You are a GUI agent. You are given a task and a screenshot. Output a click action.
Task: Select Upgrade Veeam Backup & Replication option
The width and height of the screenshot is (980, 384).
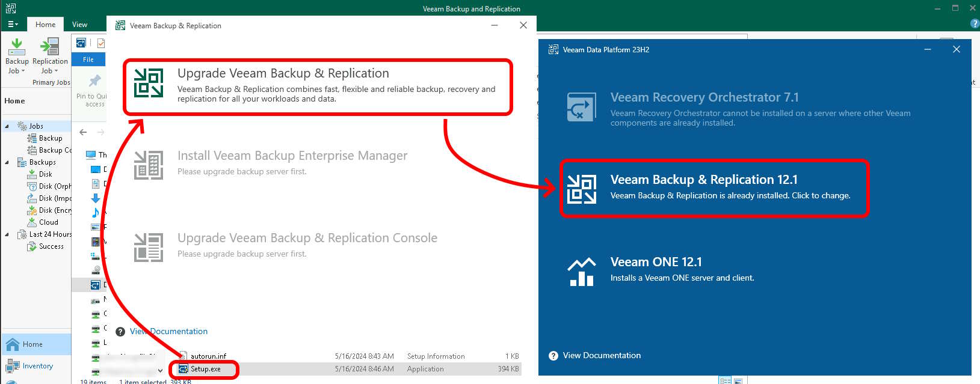[x=318, y=87]
